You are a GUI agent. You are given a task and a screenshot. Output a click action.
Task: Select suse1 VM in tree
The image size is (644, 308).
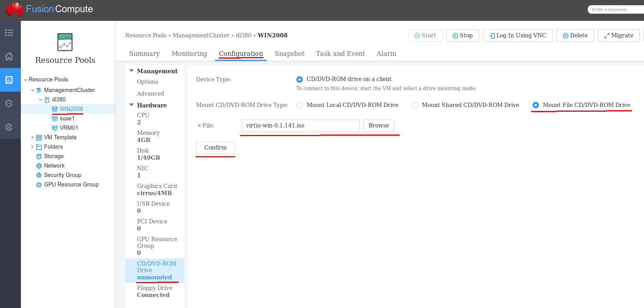67,118
